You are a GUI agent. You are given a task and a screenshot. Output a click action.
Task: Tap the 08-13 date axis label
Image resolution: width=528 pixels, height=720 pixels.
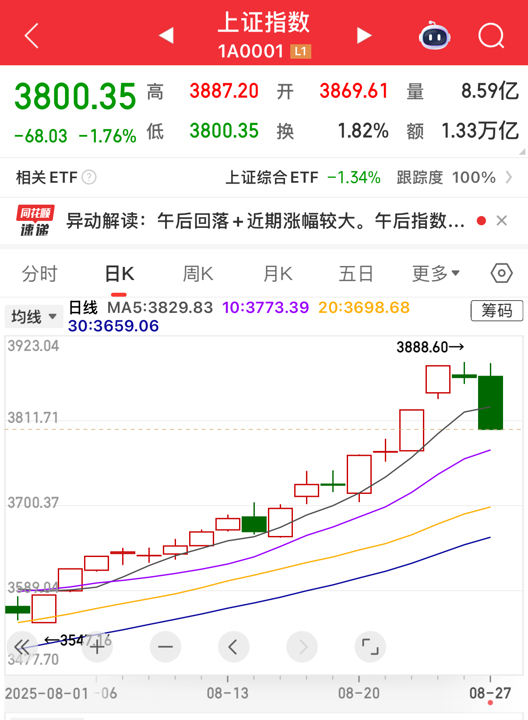[x=227, y=693]
